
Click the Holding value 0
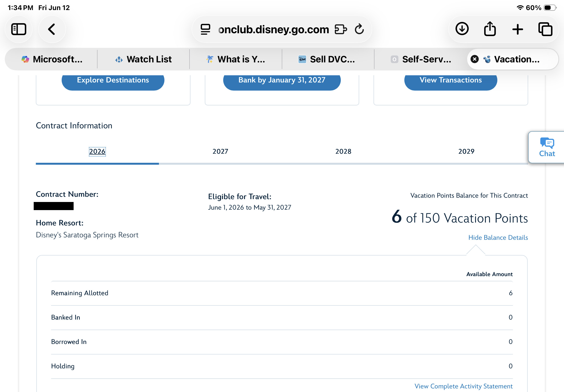pos(510,366)
